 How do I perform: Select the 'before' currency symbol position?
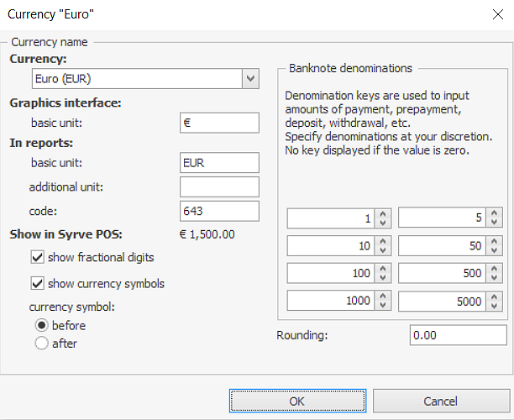[42, 325]
